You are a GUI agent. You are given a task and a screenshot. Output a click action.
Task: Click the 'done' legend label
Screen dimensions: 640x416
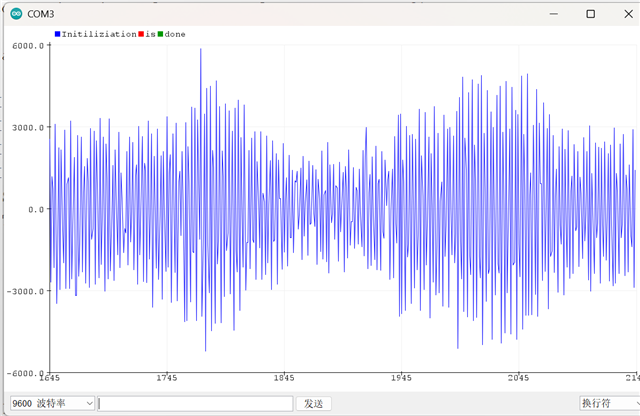[x=175, y=34]
